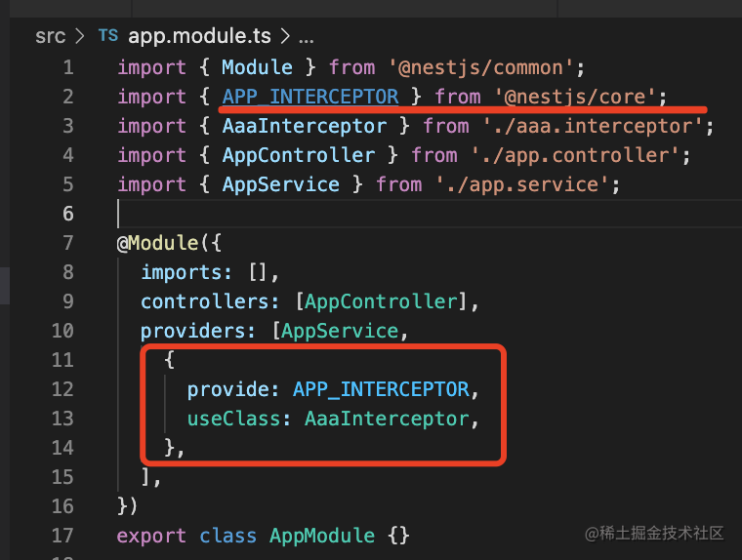Viewport: 742px width, 560px height.
Task: Click the closing brace on line 14
Action: tap(170, 448)
